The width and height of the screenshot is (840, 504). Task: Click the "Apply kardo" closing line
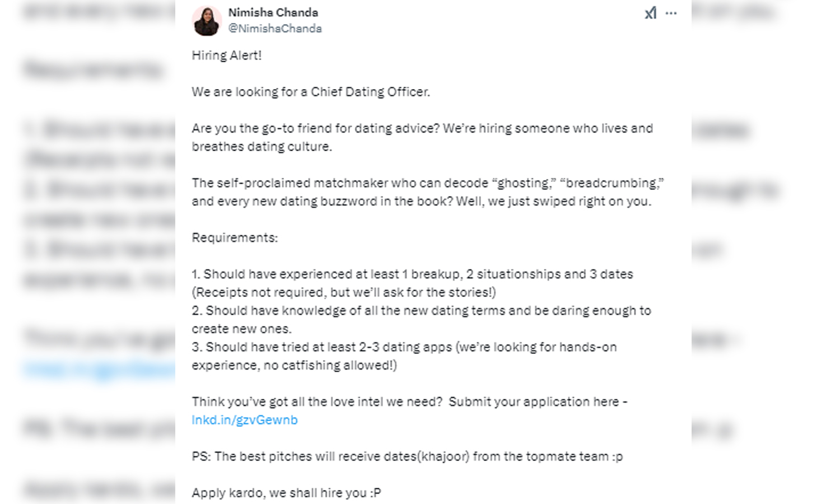click(286, 493)
